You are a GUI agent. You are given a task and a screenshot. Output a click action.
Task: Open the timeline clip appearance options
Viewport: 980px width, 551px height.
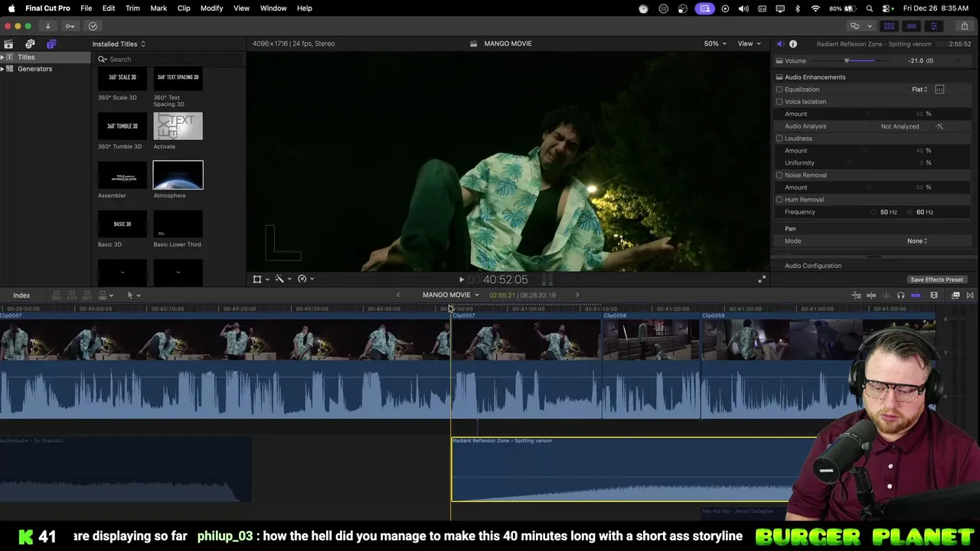934,295
